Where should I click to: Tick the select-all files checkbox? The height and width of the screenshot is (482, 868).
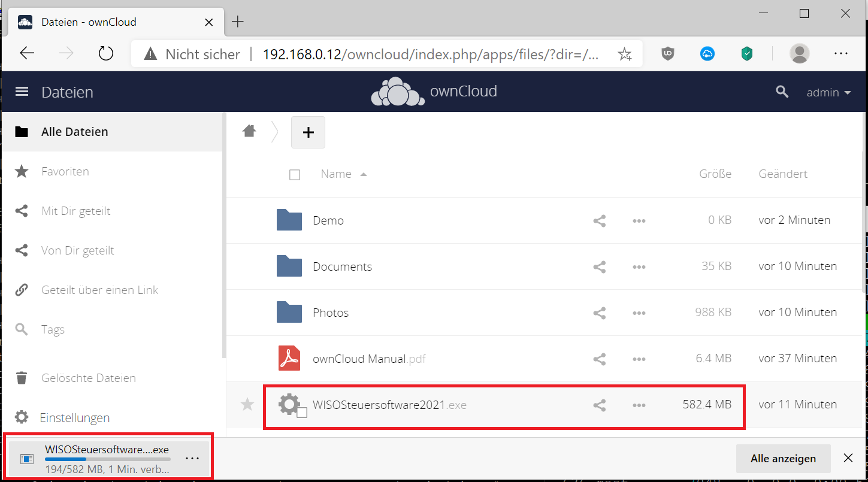tap(295, 174)
